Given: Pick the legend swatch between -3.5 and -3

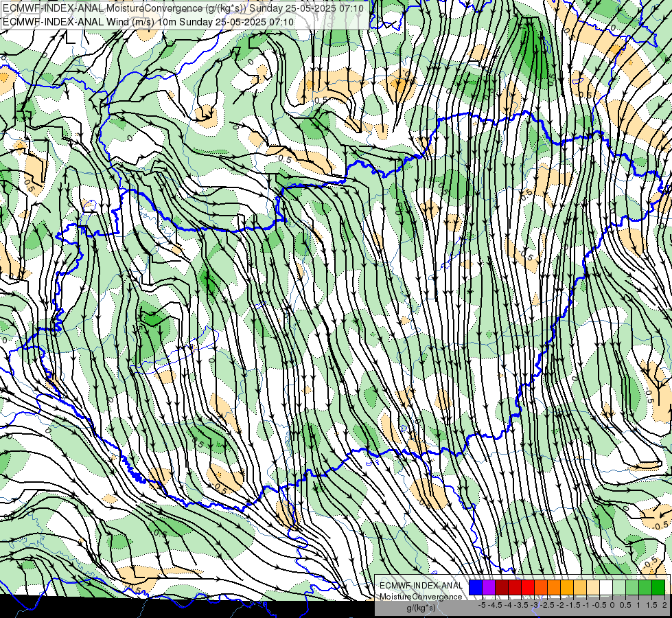Looking at the screenshot, I should pyautogui.click(x=528, y=587).
